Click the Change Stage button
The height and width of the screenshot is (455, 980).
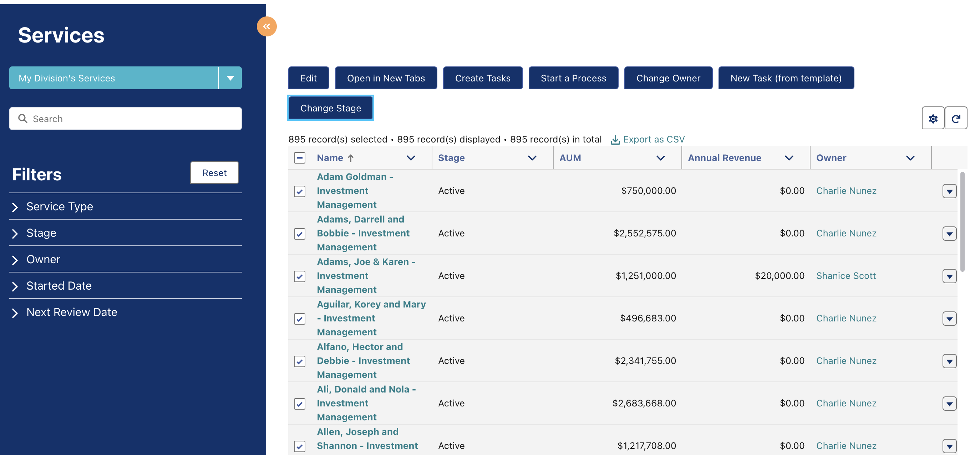tap(331, 108)
